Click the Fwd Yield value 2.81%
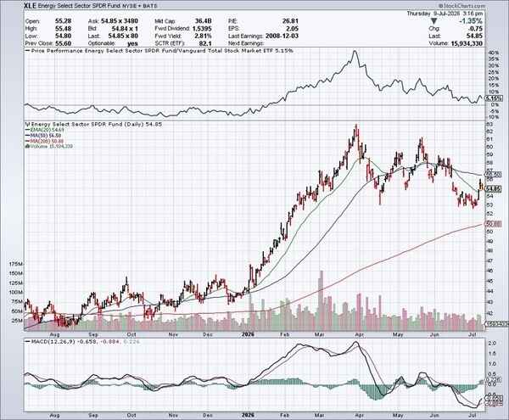 204,36
